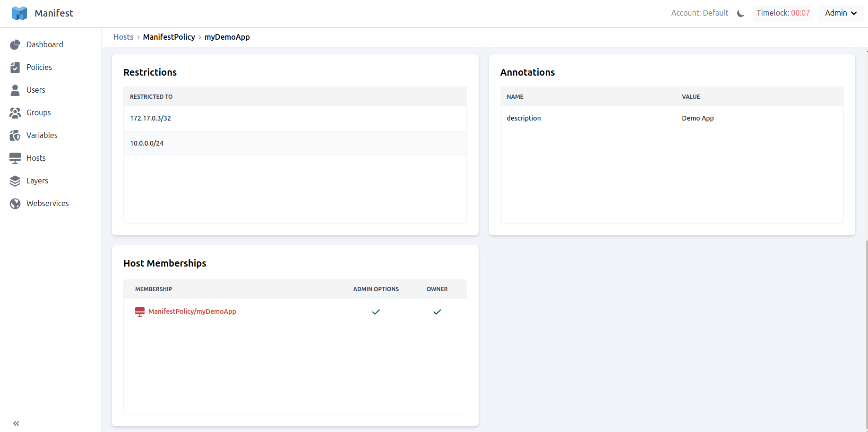Click NAME column header in Annotations
868x432 pixels.
(x=515, y=97)
